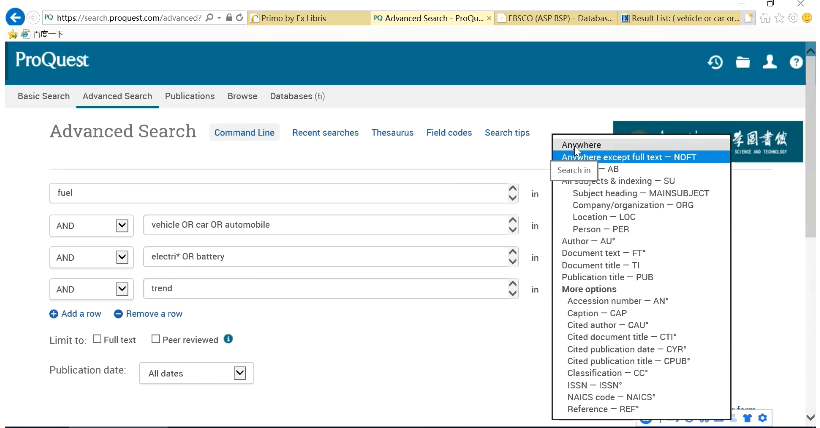820x428 pixels.
Task: Enable the Peer reviewed checkbox
Action: coord(155,339)
